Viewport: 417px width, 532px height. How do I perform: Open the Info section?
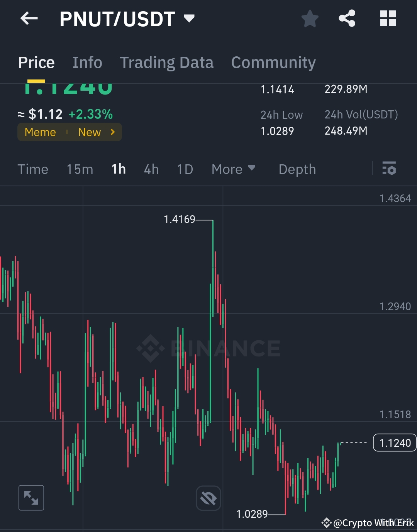coord(87,62)
